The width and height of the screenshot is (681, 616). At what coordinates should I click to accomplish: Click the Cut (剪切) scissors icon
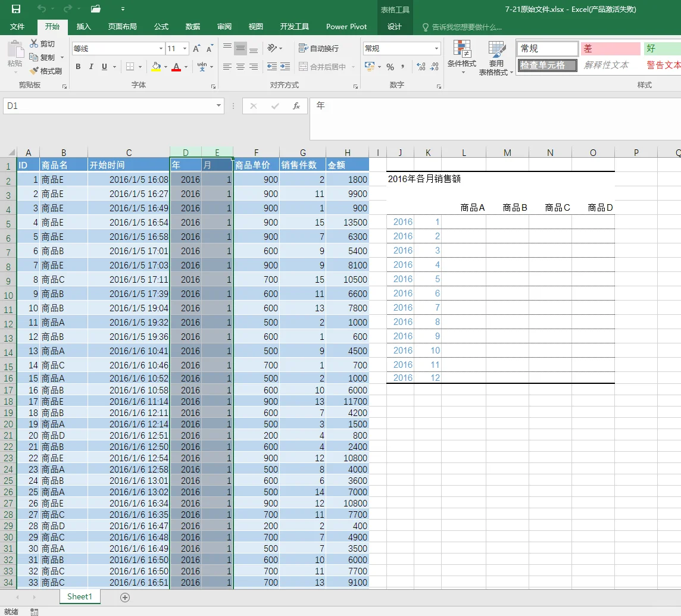(x=34, y=43)
